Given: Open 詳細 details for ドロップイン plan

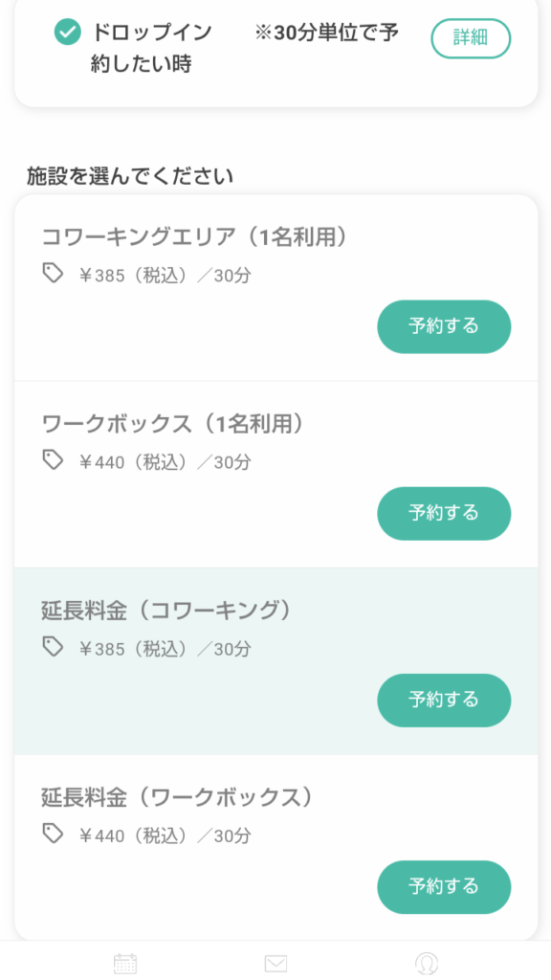Looking at the screenshot, I should pos(471,38).
